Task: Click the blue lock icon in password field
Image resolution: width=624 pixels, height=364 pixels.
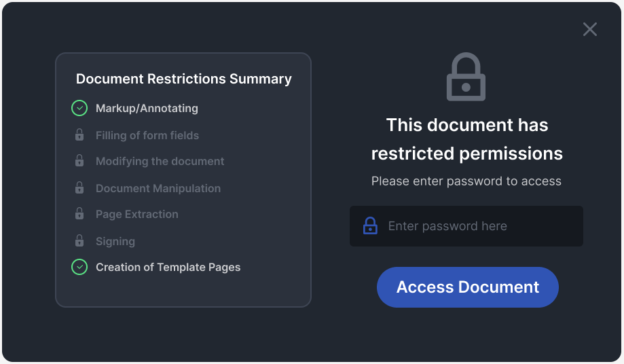Action: click(x=370, y=225)
